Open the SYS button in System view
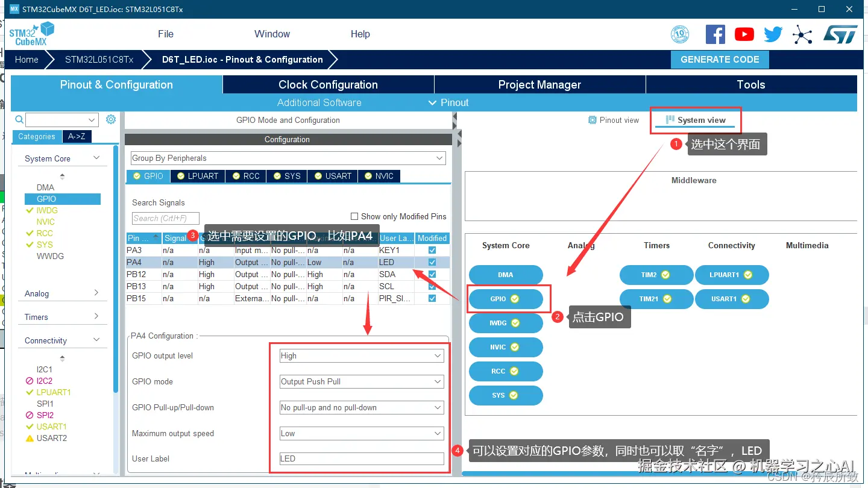The height and width of the screenshot is (488, 868). tap(506, 395)
